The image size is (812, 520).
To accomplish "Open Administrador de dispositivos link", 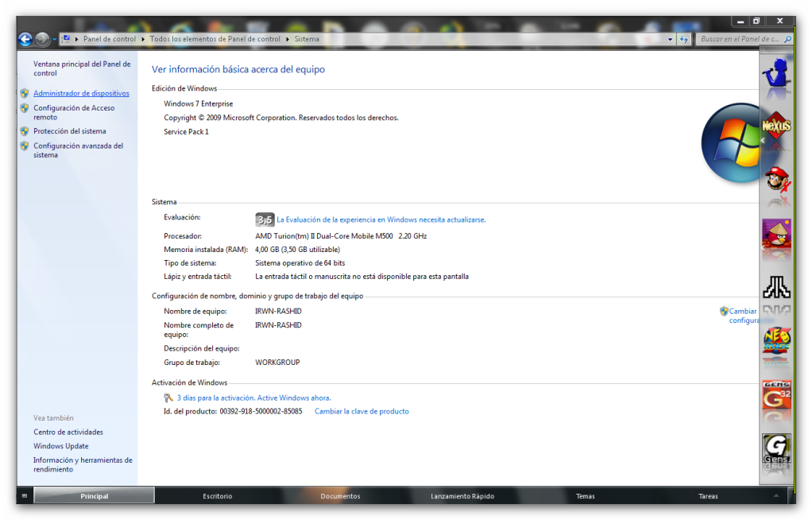I will (x=81, y=93).
